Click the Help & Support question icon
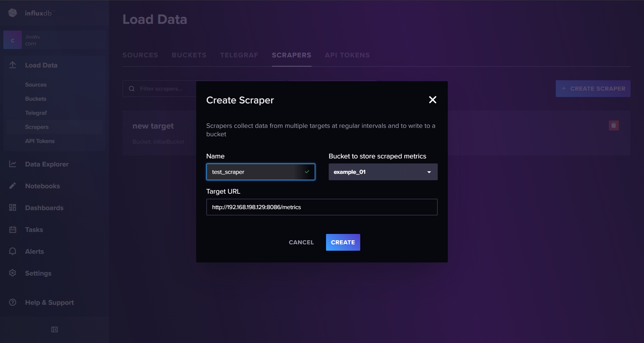 [x=13, y=302]
